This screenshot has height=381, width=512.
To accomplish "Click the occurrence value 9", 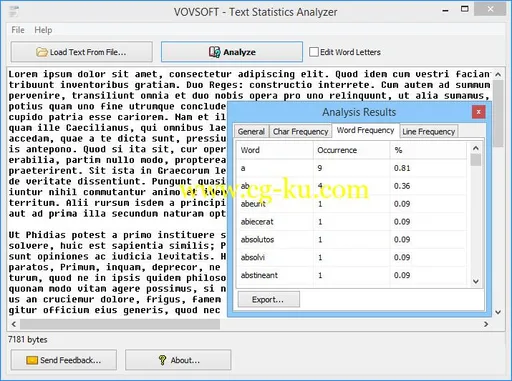I will tap(320, 168).
